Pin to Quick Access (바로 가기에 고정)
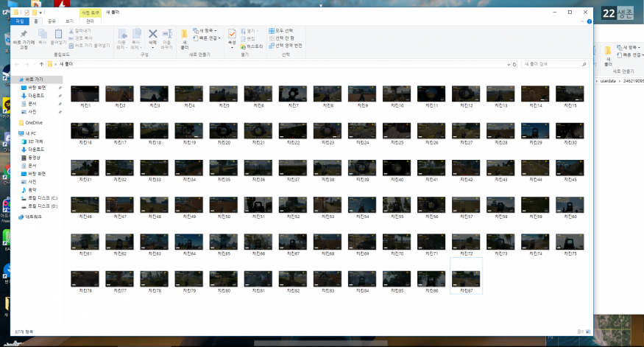This screenshot has width=644, height=347. tap(23, 38)
